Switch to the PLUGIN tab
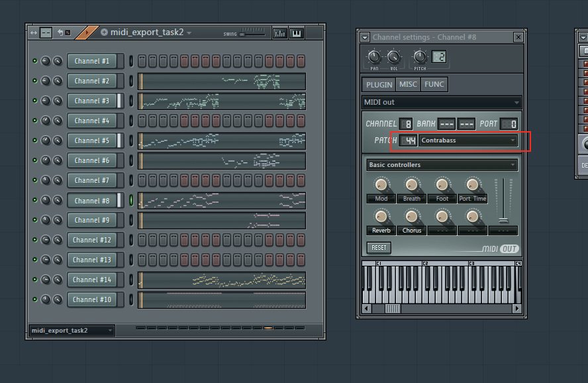This screenshot has width=588, height=383. pyautogui.click(x=379, y=85)
